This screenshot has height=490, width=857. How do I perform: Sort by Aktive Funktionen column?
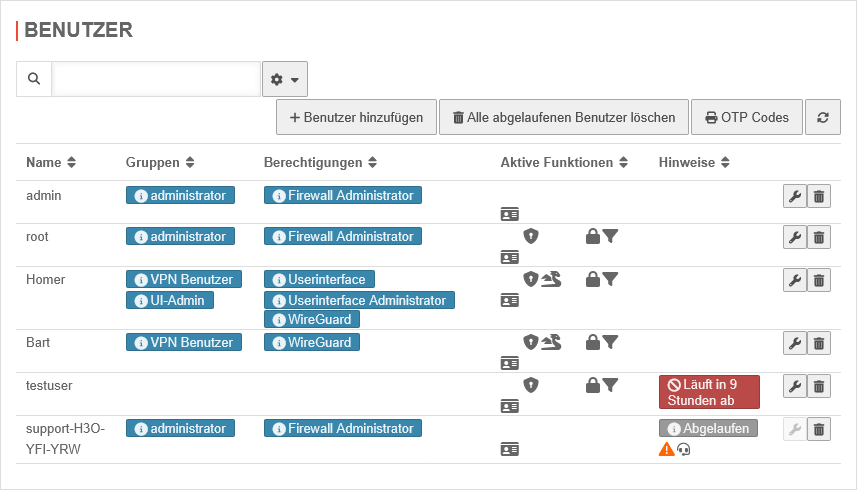click(564, 163)
